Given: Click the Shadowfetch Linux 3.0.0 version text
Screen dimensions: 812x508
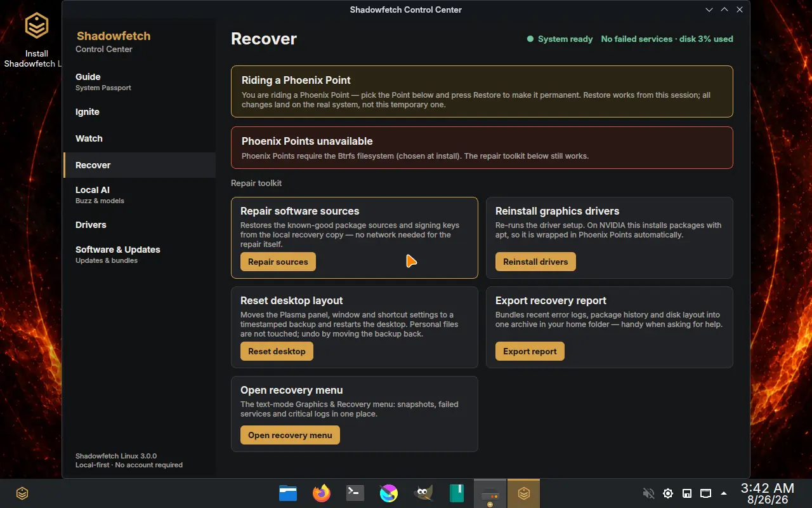Looking at the screenshot, I should pos(116,456).
